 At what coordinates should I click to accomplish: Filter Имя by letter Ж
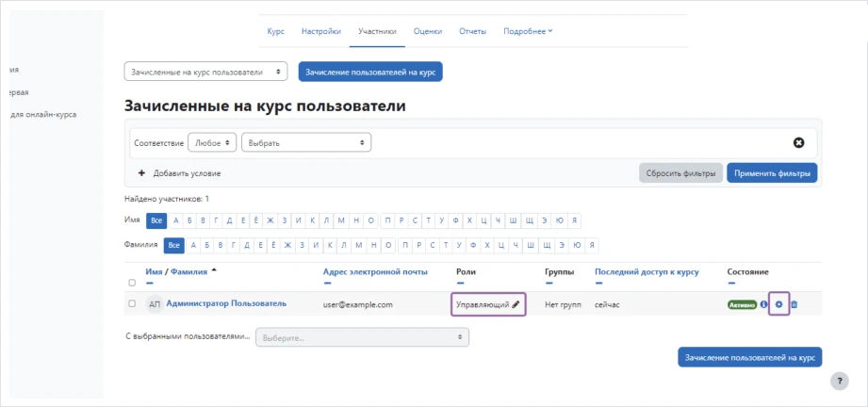[270, 220]
